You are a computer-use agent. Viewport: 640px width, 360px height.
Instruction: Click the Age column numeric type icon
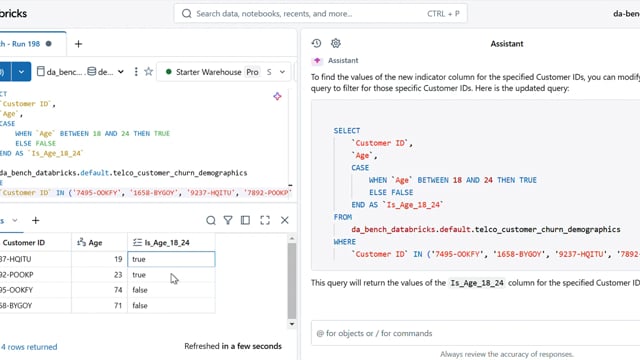point(81,242)
